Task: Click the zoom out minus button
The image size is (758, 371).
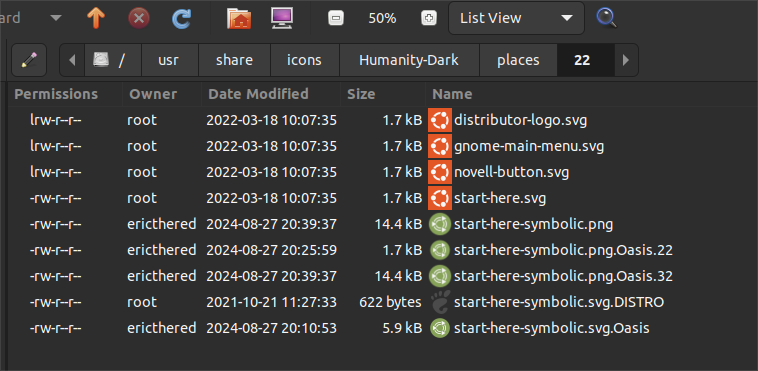Action: [x=336, y=19]
